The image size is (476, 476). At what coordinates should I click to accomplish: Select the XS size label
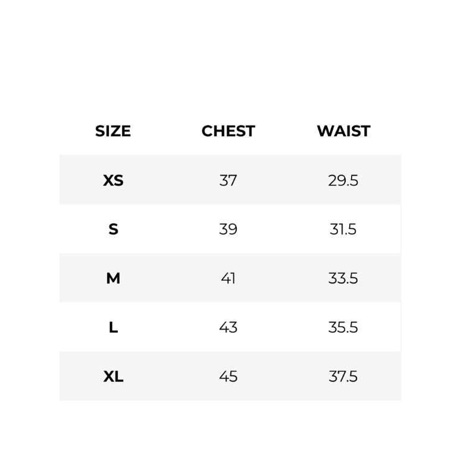113,180
